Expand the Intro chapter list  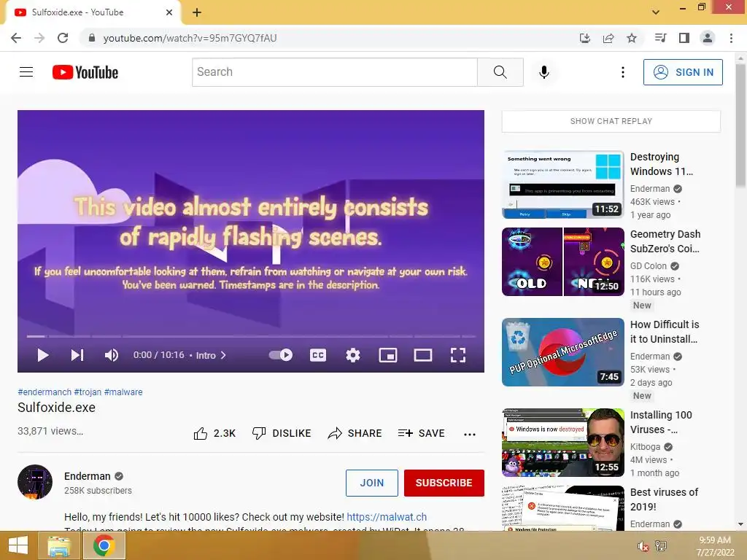pos(211,355)
